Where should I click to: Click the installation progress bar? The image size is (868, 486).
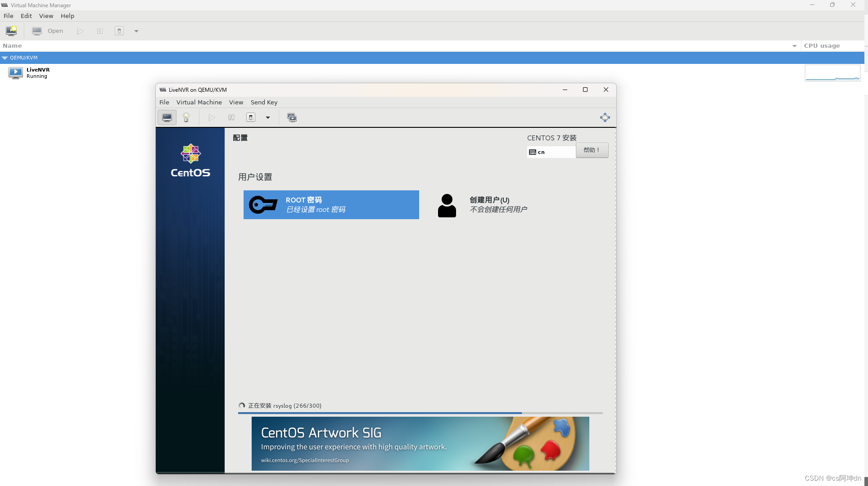tap(420, 413)
